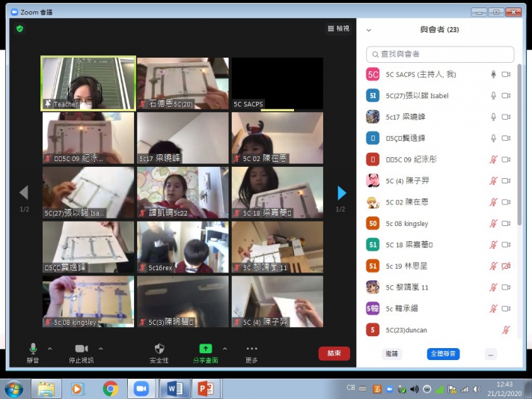The width and height of the screenshot is (532, 399).
Task: Click the green Share Screen (分享畫面) icon
Action: [x=205, y=349]
